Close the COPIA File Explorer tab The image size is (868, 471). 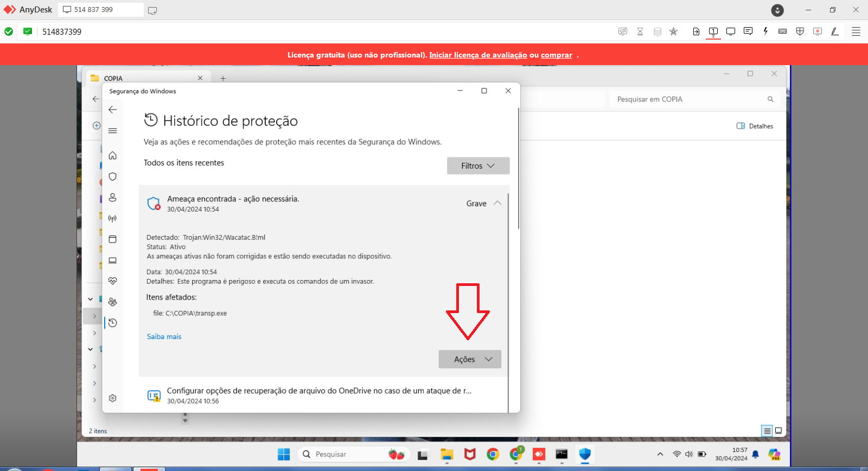coord(200,78)
